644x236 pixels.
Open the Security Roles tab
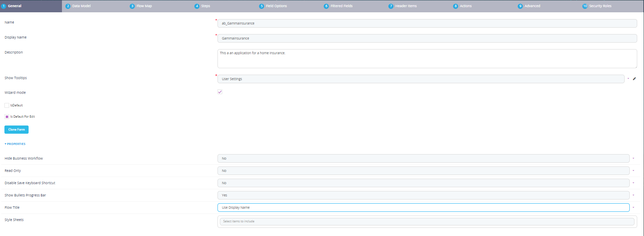pyautogui.click(x=600, y=6)
